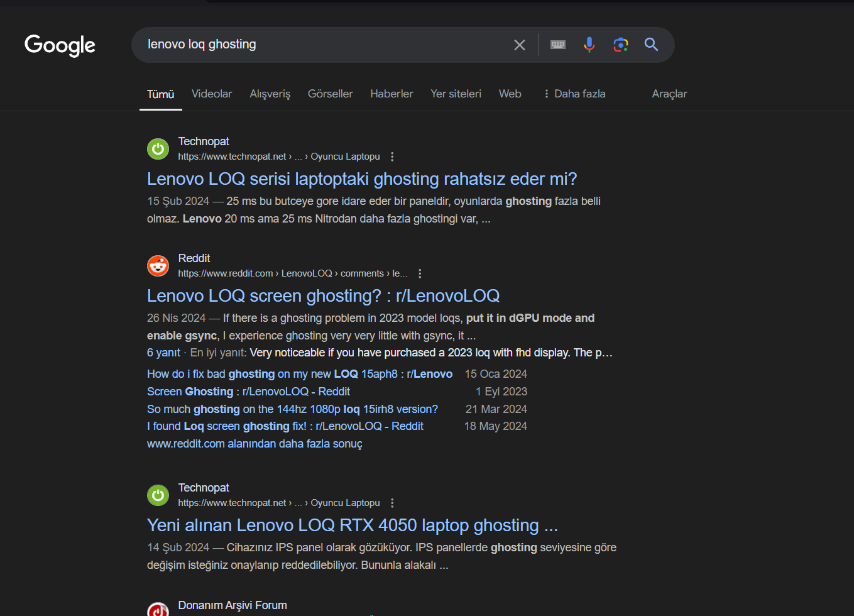Click the first Technopat site name
Screen dimensions: 854x616
tap(204, 141)
